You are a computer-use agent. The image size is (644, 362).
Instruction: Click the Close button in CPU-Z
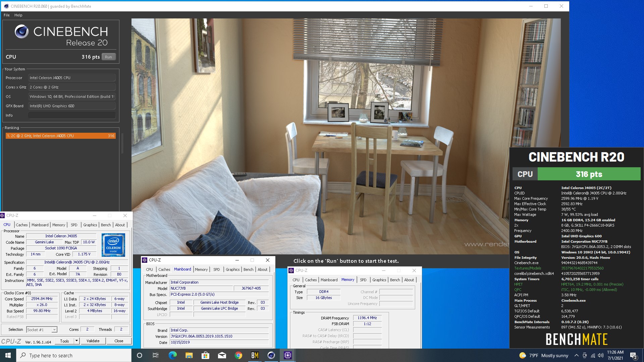point(119,341)
